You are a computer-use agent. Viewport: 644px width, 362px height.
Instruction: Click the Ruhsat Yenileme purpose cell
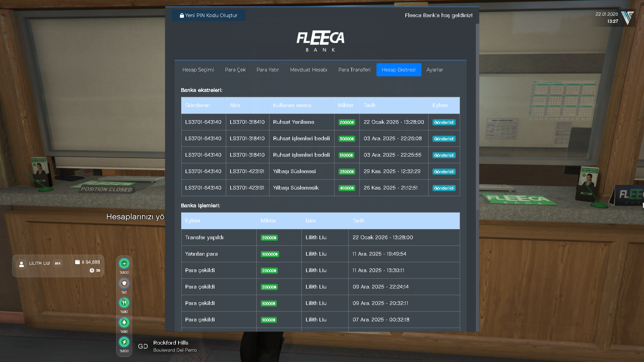[x=302, y=122]
